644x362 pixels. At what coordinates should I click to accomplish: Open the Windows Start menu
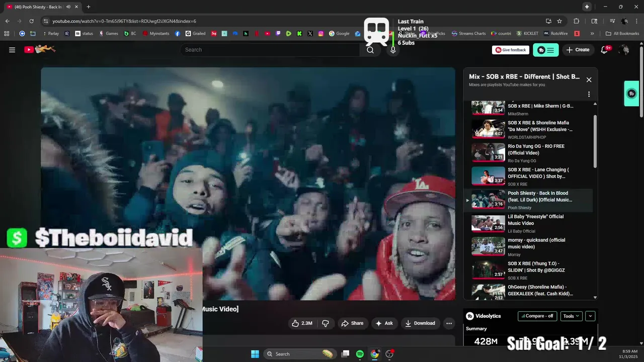pyautogui.click(x=255, y=354)
